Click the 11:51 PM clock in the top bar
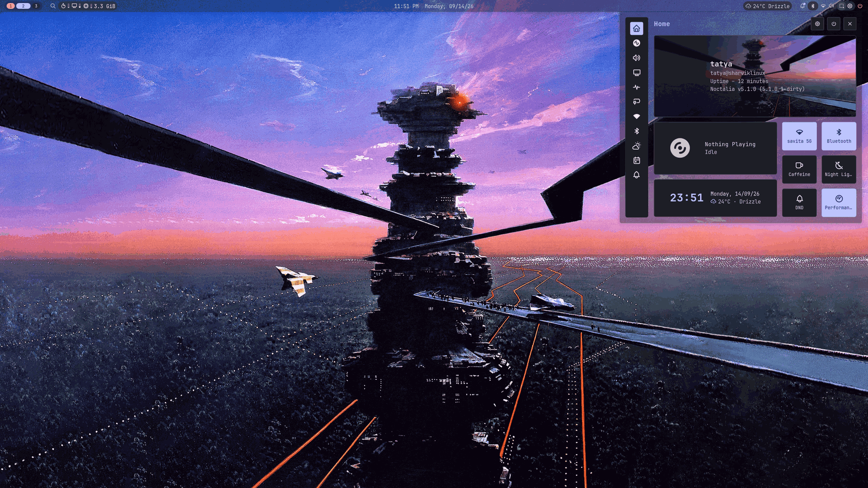Screen dimensions: 868x488 coord(406,6)
